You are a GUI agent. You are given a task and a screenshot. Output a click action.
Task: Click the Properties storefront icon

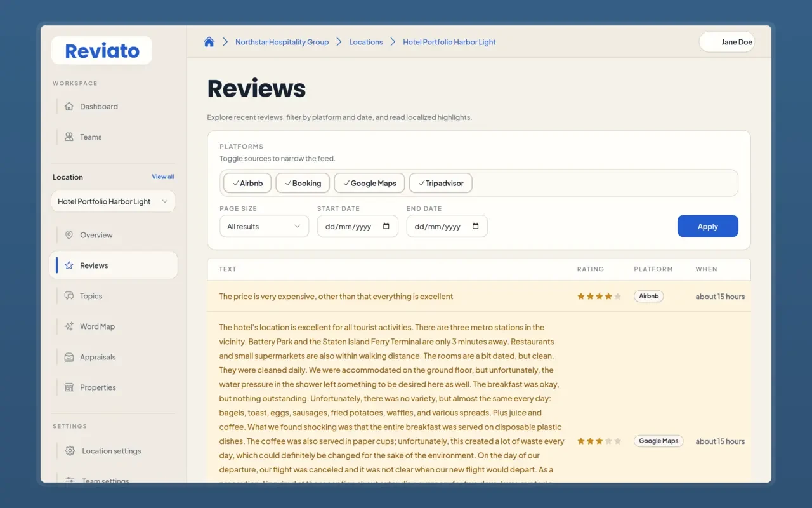tap(69, 387)
